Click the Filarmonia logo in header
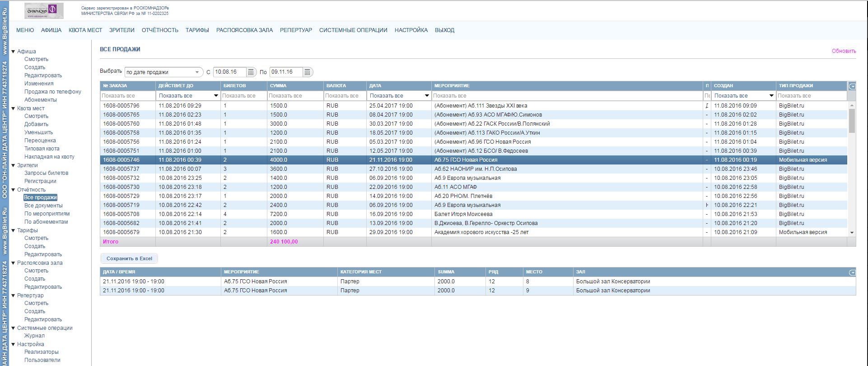 point(44,10)
